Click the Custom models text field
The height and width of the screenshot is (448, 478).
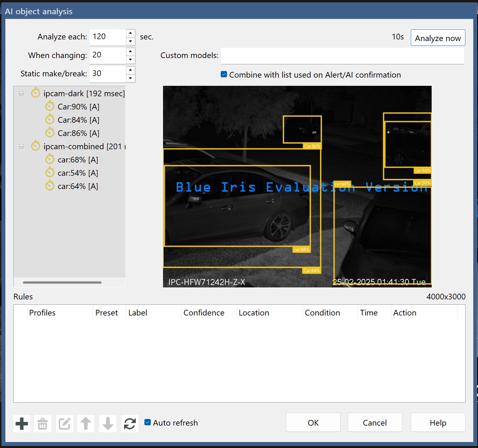(x=343, y=56)
